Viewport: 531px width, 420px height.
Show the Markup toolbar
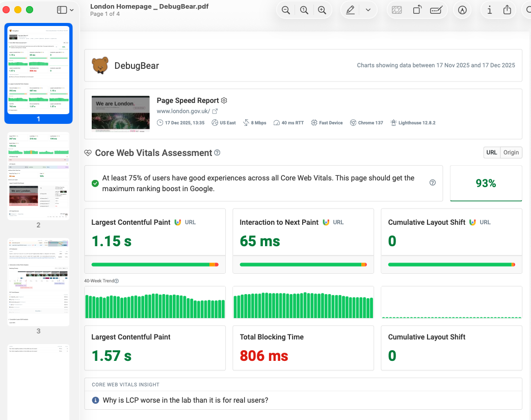462,10
